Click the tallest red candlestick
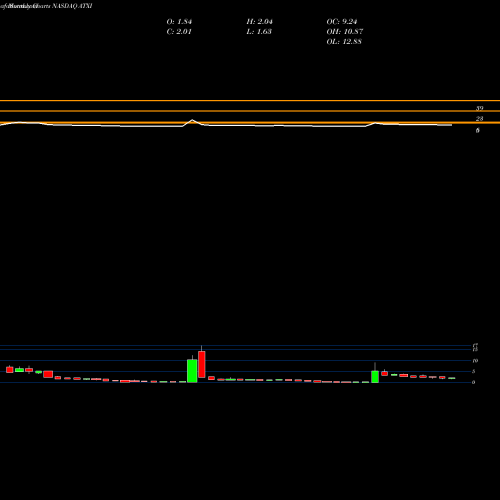This screenshot has height=500, width=500. point(202,364)
